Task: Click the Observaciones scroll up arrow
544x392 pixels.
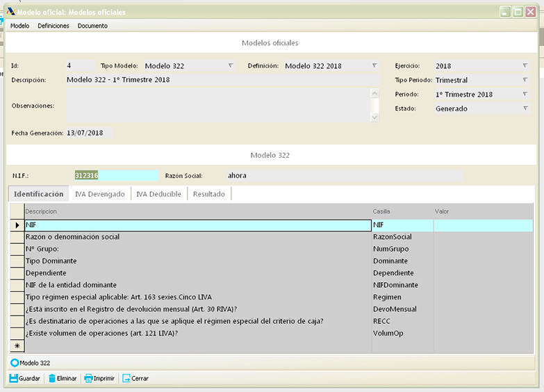Action: (374, 93)
